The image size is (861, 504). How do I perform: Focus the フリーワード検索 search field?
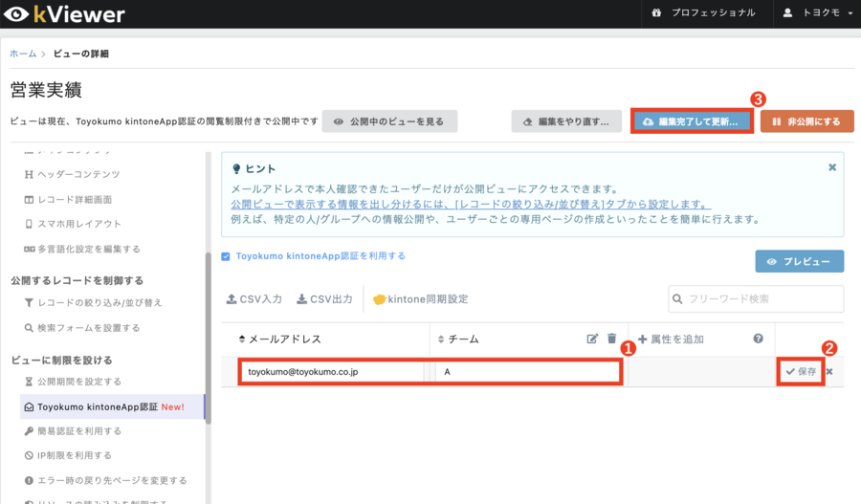point(756,298)
